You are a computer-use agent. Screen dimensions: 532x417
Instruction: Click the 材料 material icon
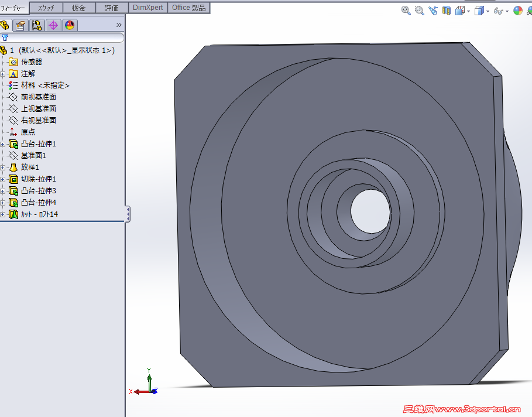pyautogui.click(x=13, y=86)
